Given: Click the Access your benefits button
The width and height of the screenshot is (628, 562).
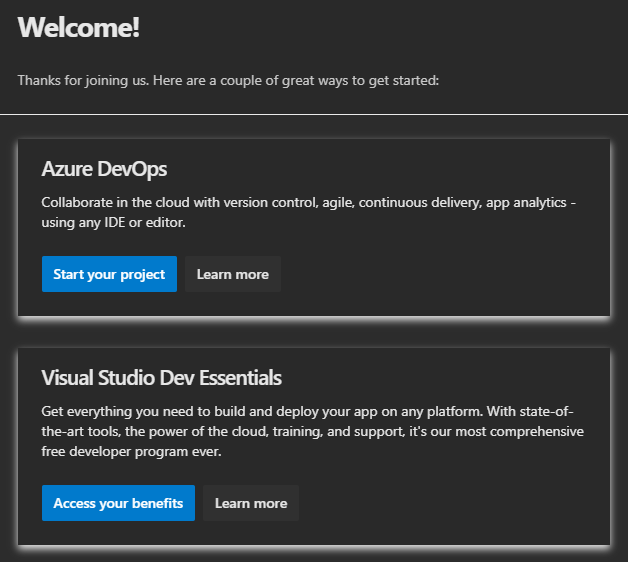Looking at the screenshot, I should 119,503.
